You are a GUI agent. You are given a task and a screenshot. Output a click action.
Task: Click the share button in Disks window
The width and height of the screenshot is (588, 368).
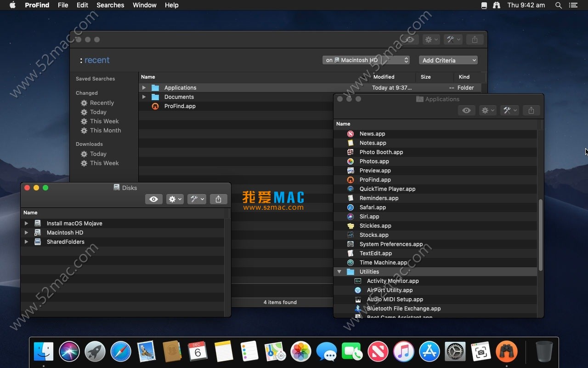[218, 199]
